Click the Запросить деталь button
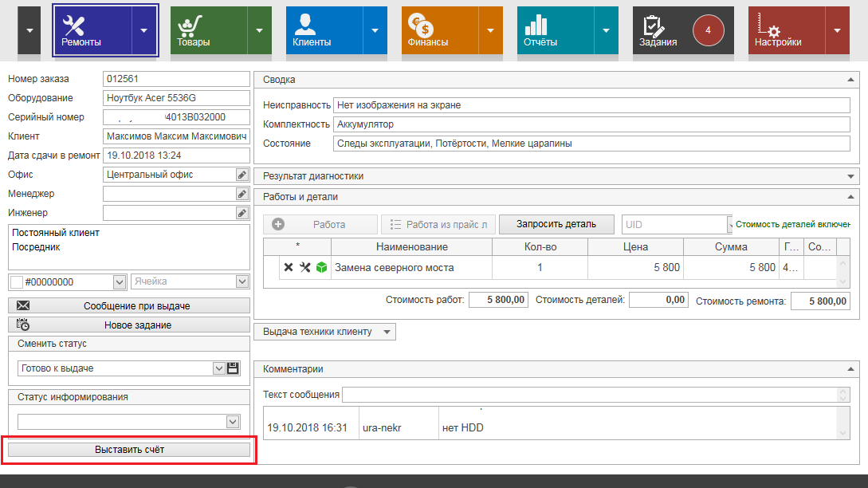This screenshot has height=488, width=868. 556,224
